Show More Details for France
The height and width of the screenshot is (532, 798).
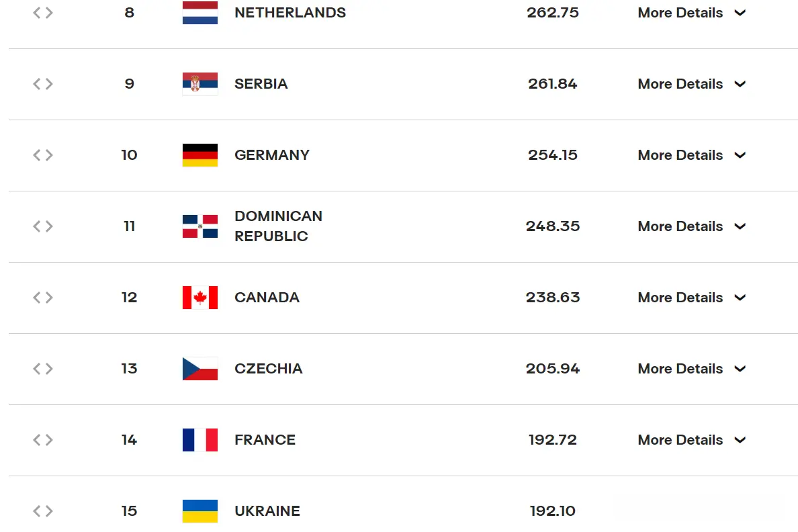point(692,441)
